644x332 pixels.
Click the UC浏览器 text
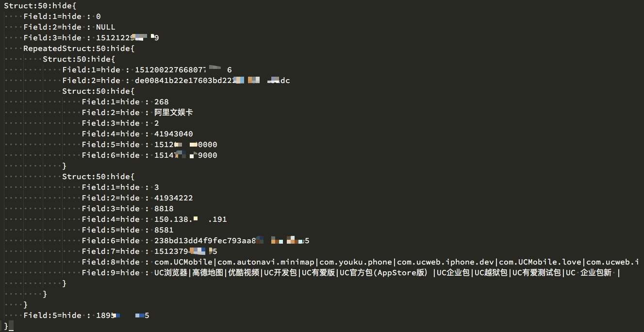click(171, 273)
